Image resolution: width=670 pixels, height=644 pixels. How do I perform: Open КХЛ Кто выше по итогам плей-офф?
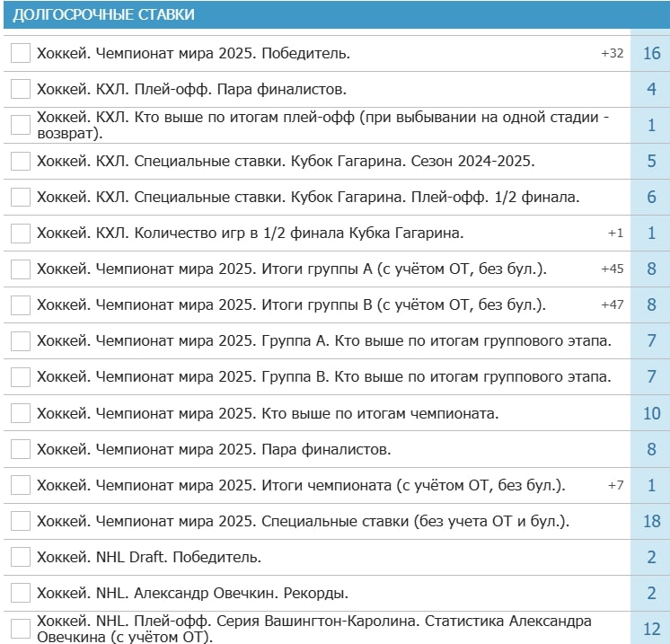pyautogui.click(x=323, y=125)
